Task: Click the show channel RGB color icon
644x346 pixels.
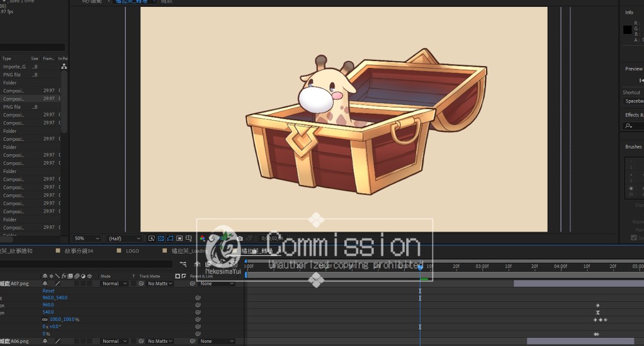Action: click(x=202, y=238)
